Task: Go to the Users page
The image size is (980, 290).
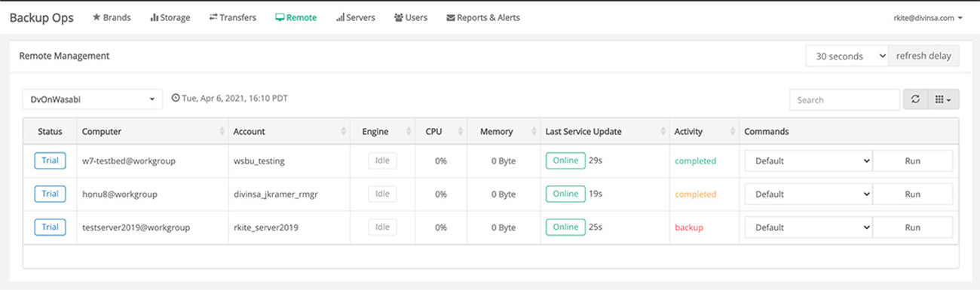Action: (411, 17)
